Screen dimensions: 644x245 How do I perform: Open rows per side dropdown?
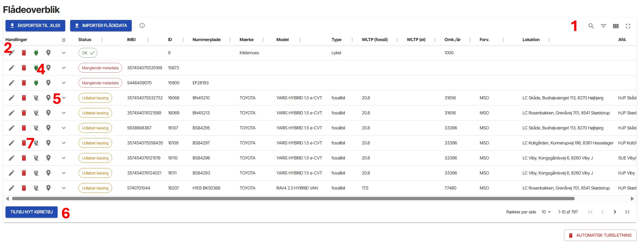546,212
